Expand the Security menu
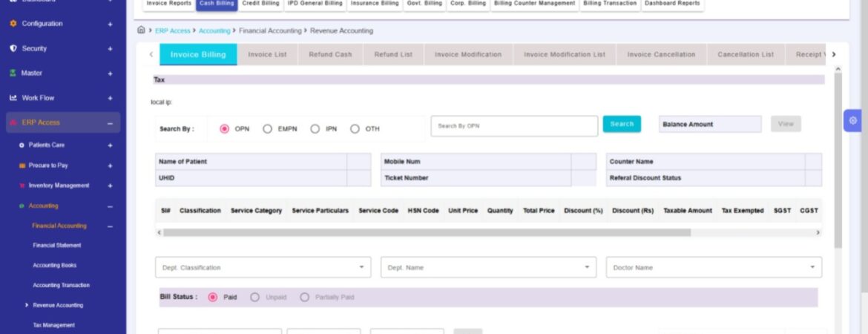 (110, 49)
